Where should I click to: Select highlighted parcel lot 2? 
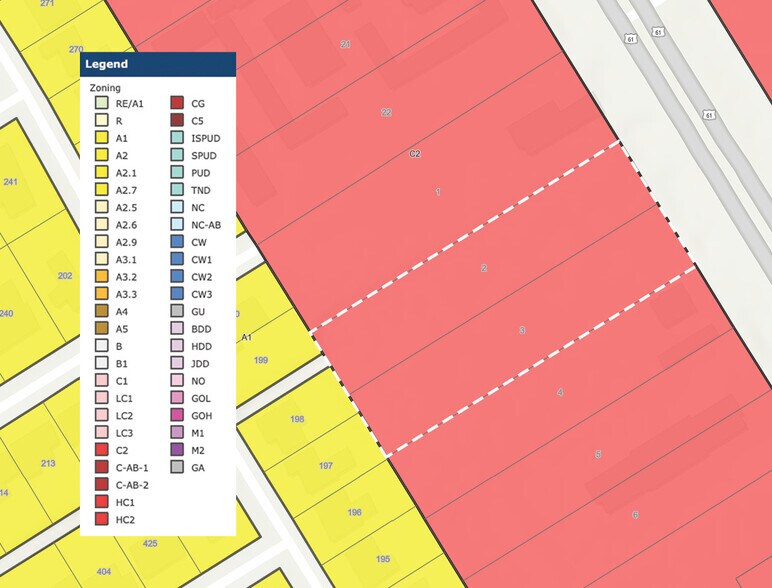tap(484, 268)
